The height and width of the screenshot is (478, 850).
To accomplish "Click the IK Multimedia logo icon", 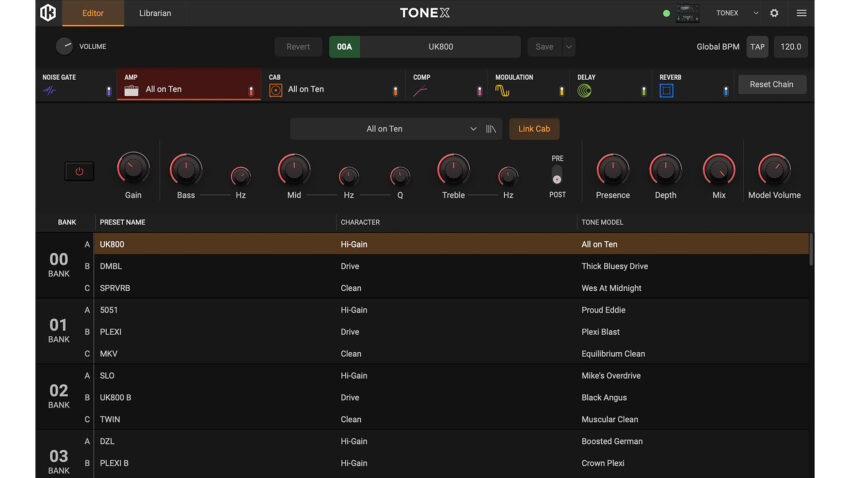I will pyautogui.click(x=48, y=12).
